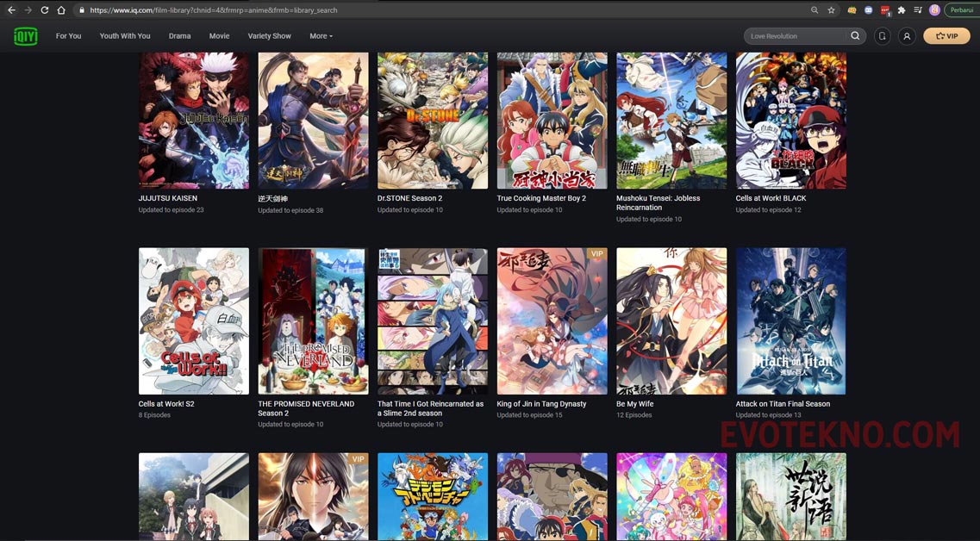Click the JUJUTSU KAISEN title link
The width and height of the screenshot is (980, 541).
tap(167, 198)
